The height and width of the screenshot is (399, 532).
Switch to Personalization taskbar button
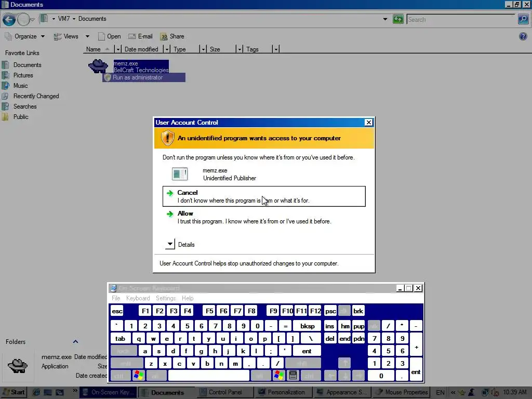[x=283, y=392]
